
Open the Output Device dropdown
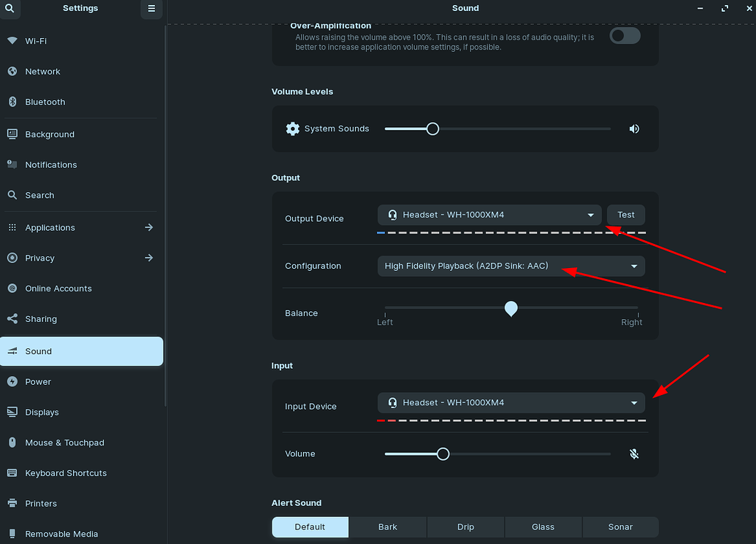coord(489,215)
